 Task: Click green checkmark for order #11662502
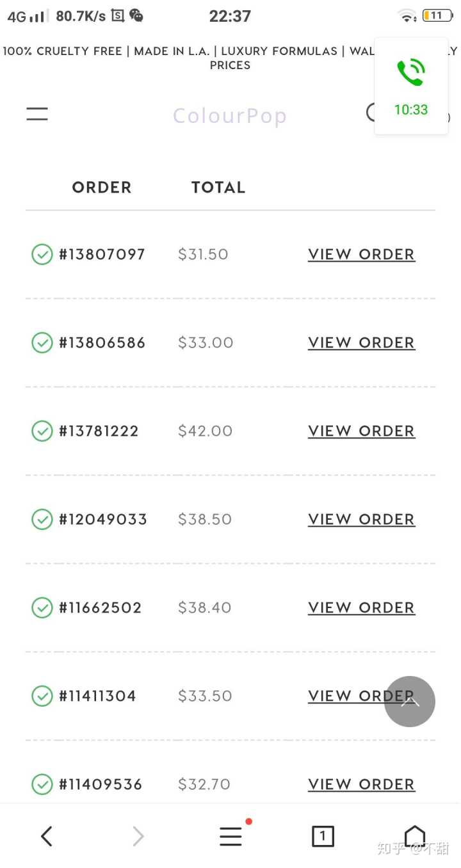click(42, 607)
